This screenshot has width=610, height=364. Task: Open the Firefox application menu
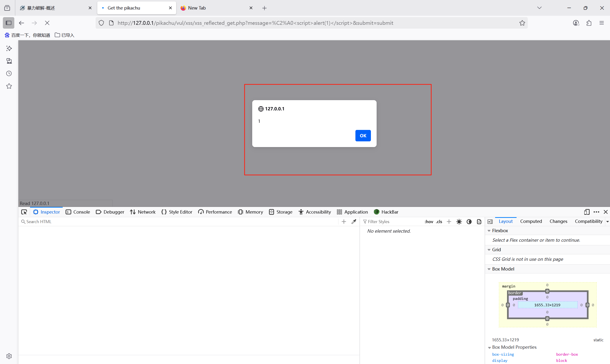click(602, 23)
